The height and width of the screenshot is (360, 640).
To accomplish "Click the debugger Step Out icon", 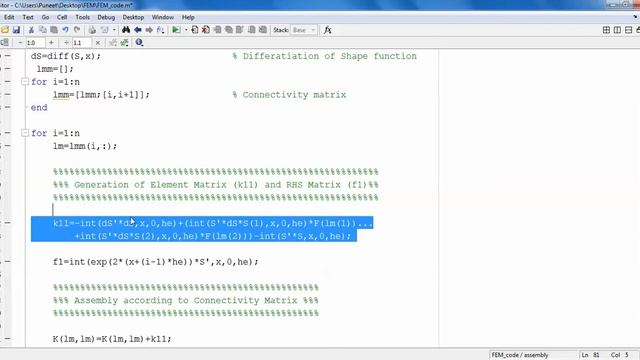I will pos(240,30).
